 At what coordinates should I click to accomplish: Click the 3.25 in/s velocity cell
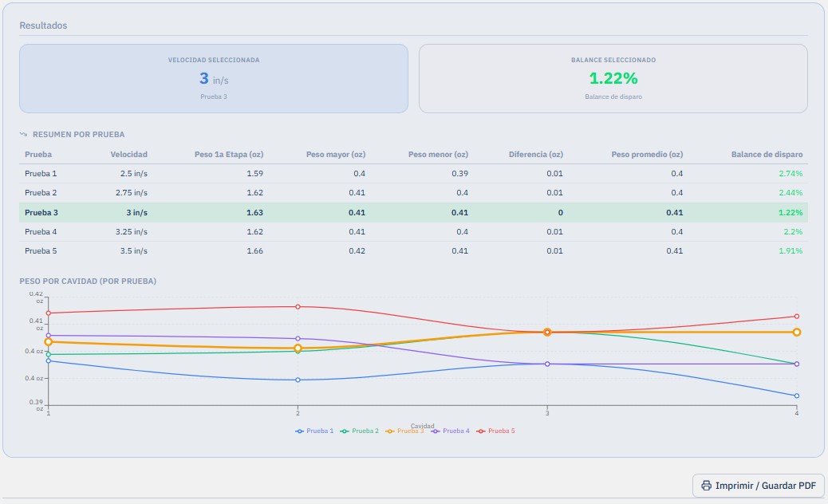tap(132, 232)
